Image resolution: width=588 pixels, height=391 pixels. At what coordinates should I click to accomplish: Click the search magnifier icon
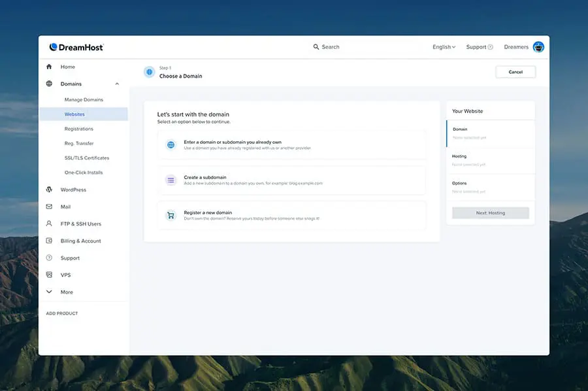pos(316,47)
